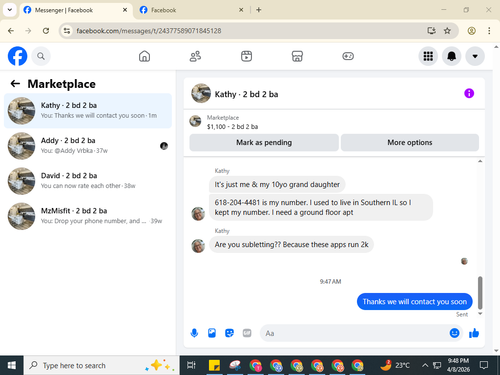The image size is (500, 375).
Task: Show hidden system tray icons
Action: click(425, 366)
